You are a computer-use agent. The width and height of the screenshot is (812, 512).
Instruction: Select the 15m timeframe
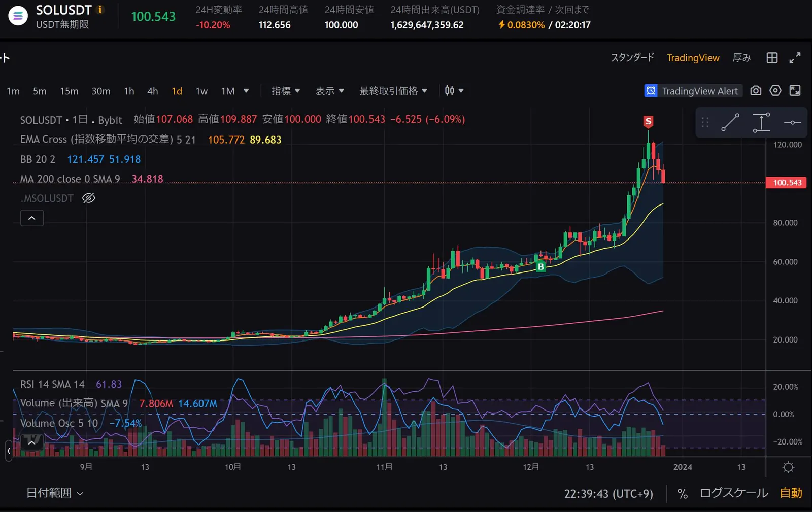point(69,91)
